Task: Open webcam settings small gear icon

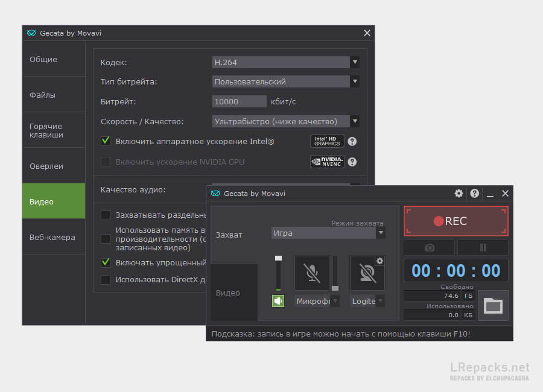Action: click(x=380, y=261)
